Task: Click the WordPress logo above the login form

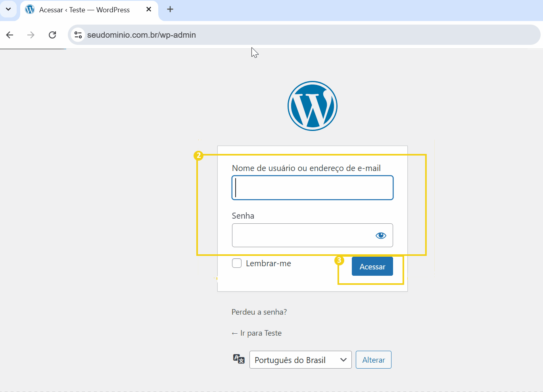Action: [313, 106]
